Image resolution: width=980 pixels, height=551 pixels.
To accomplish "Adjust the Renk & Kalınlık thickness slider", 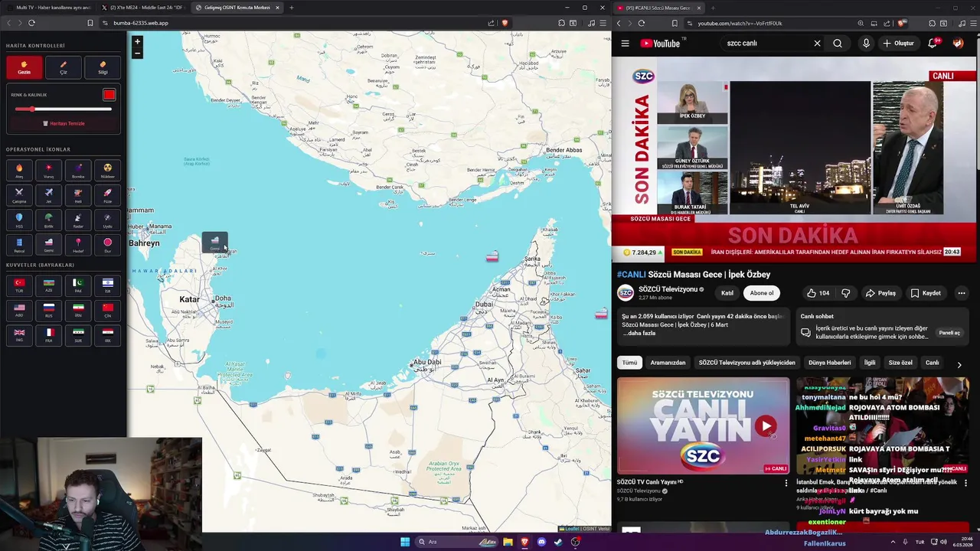I will click(x=63, y=109).
